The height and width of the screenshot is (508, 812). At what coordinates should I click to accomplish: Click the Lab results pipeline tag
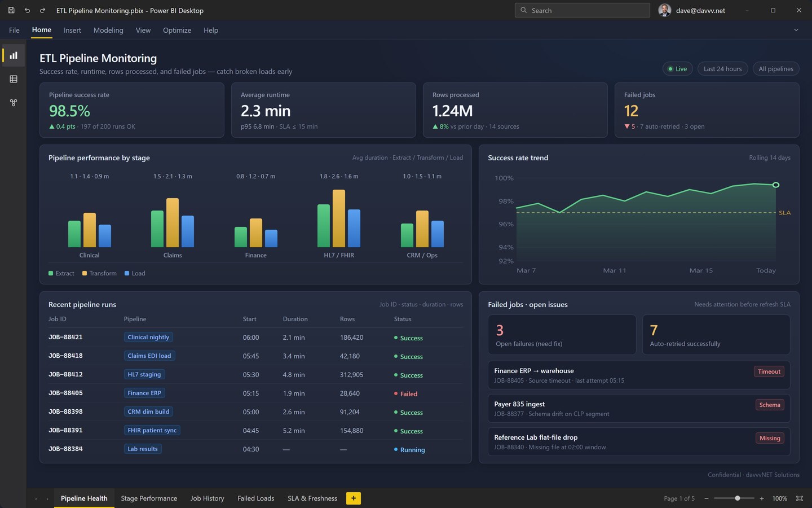143,449
